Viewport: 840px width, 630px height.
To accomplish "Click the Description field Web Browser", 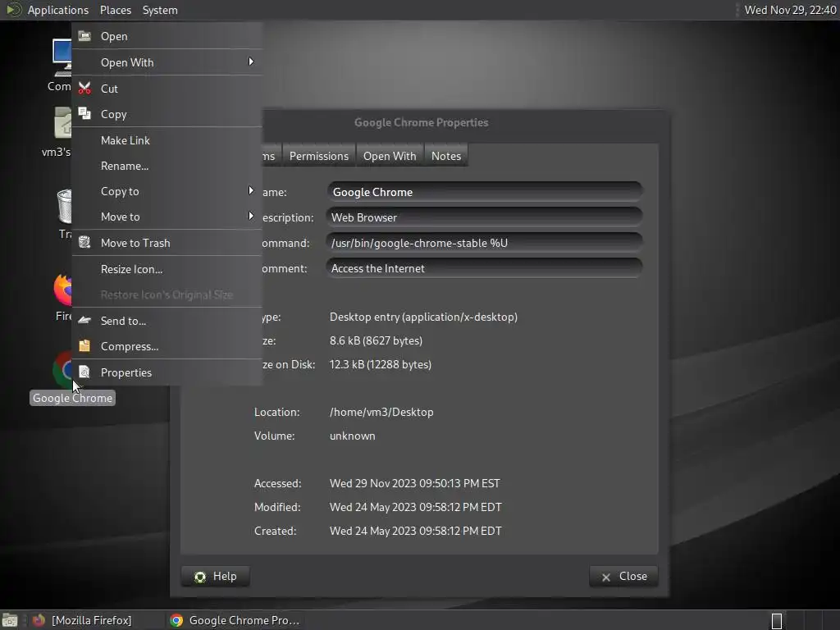I will tap(484, 217).
